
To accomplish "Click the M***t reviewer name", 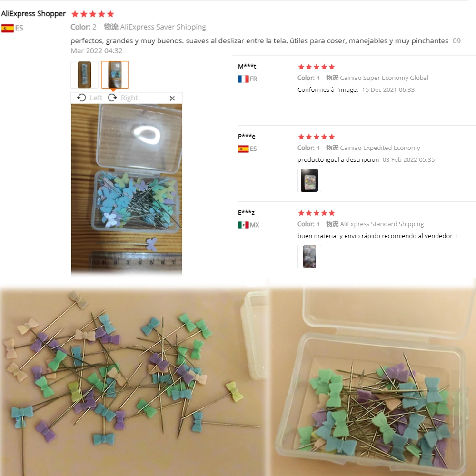I will tap(247, 66).
